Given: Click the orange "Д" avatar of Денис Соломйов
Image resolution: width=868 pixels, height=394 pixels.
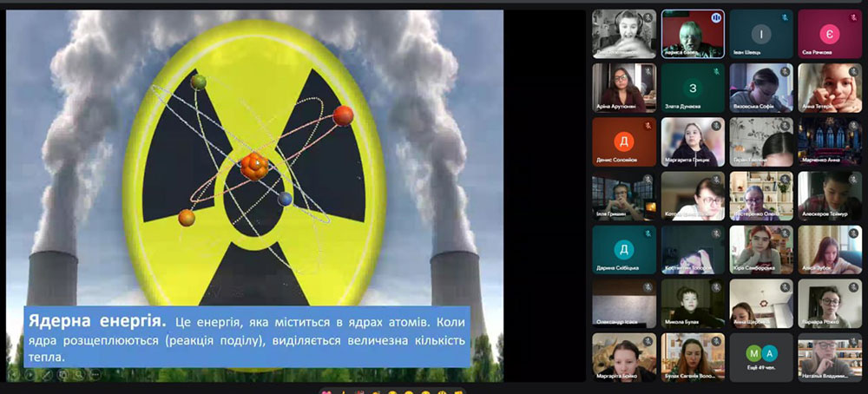Looking at the screenshot, I should click(x=623, y=141).
